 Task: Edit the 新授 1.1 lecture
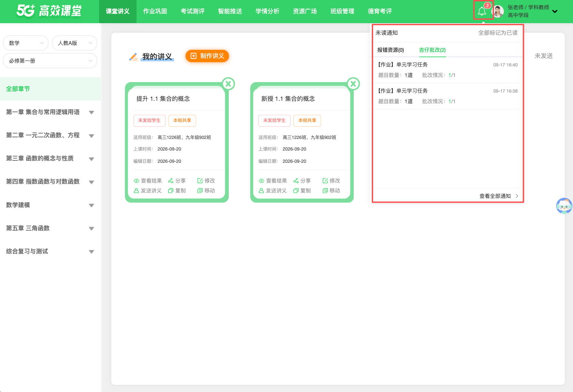(331, 181)
